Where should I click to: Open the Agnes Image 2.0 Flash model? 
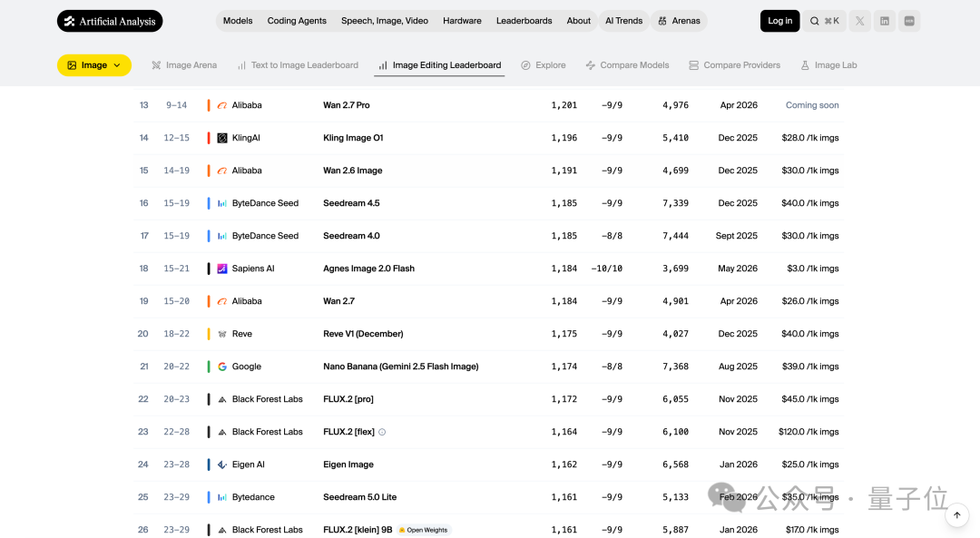(x=368, y=269)
